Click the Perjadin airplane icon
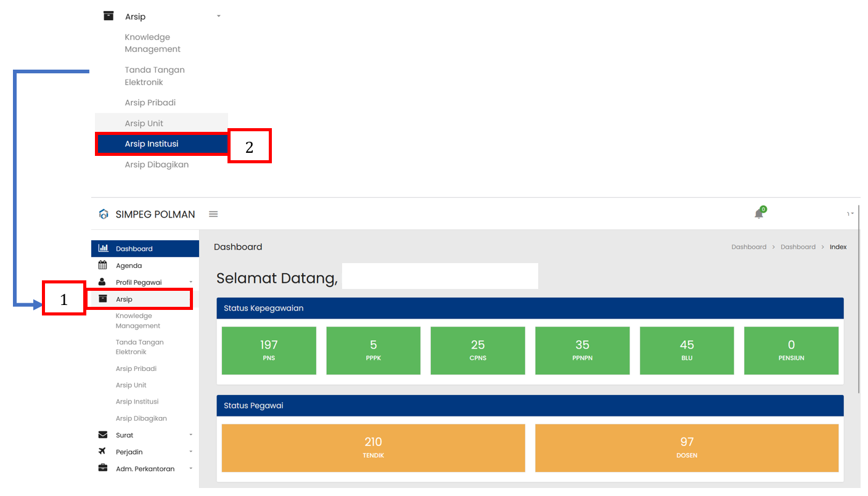 (103, 452)
